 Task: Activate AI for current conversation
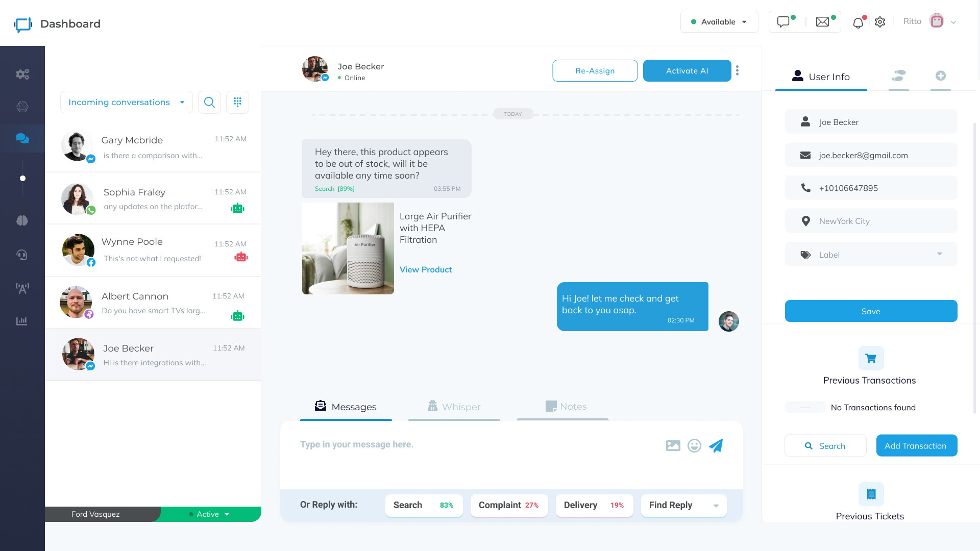point(687,70)
